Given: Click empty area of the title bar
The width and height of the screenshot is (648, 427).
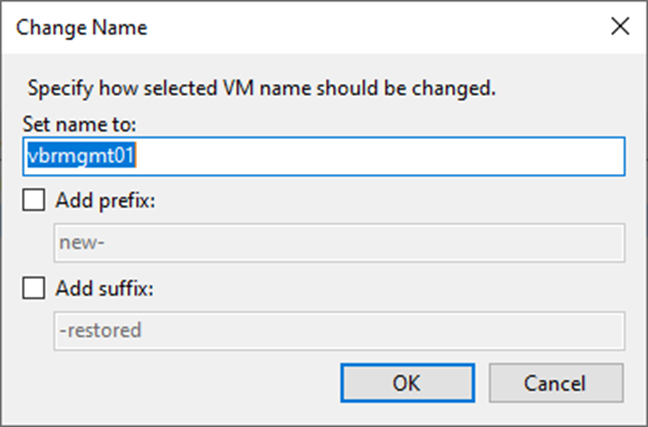Looking at the screenshot, I should pos(372,27).
